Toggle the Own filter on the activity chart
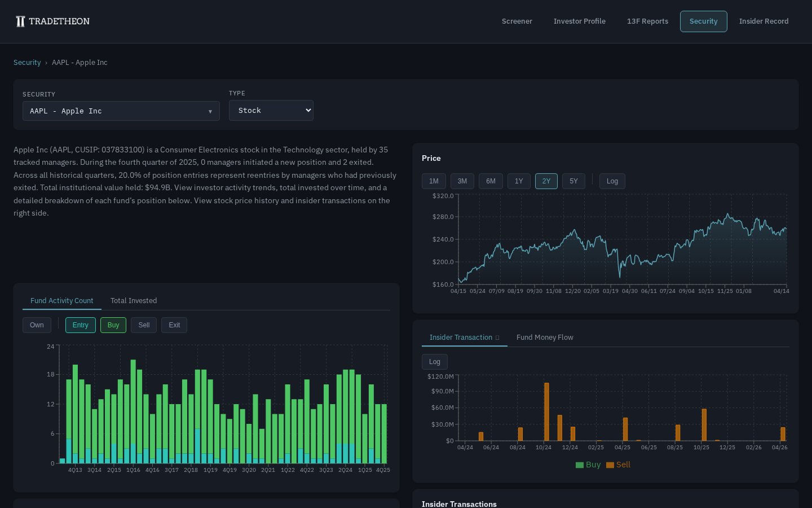Viewport: 812px width, 508px height. click(37, 325)
